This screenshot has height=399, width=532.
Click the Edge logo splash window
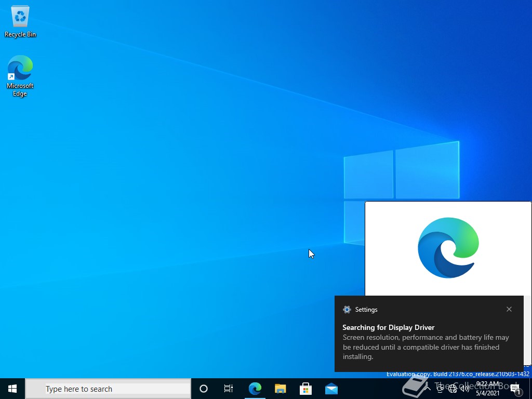point(448,248)
